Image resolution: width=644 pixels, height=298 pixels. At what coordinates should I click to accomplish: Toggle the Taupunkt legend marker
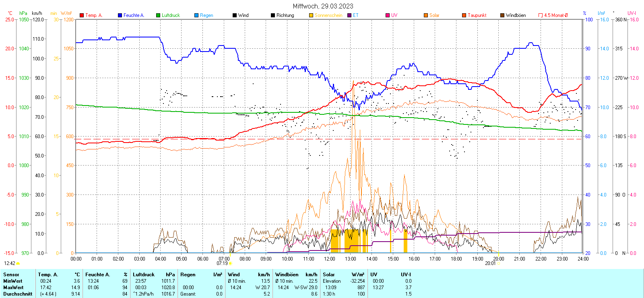pyautogui.click(x=464, y=15)
